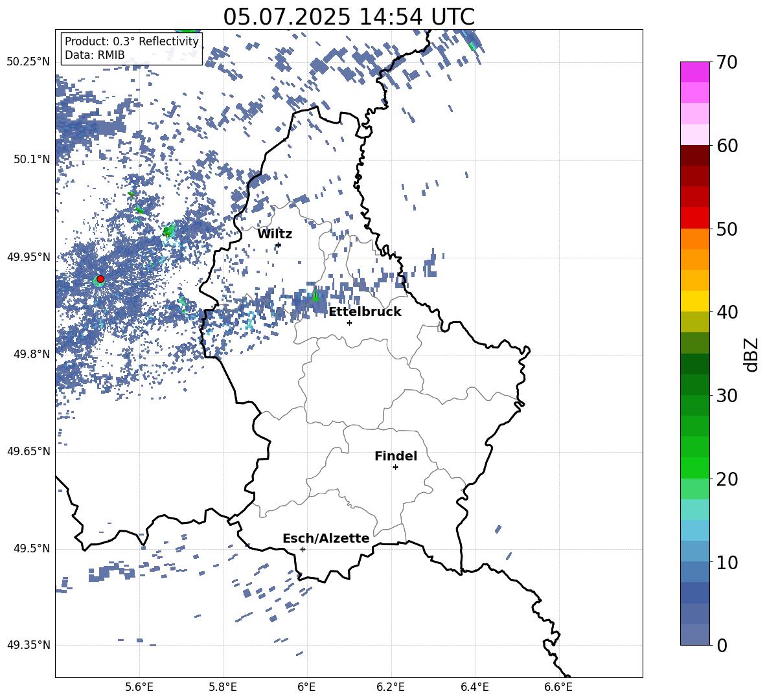Select the Wiltz city label
Viewport: 767px width, 700px height.
[x=275, y=234]
